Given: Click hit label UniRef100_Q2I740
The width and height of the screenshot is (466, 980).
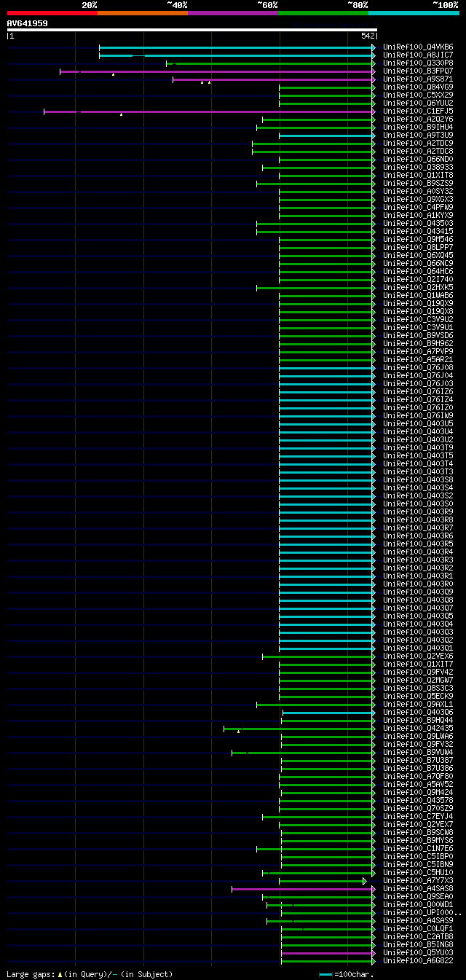Looking at the screenshot, I should [418, 280].
